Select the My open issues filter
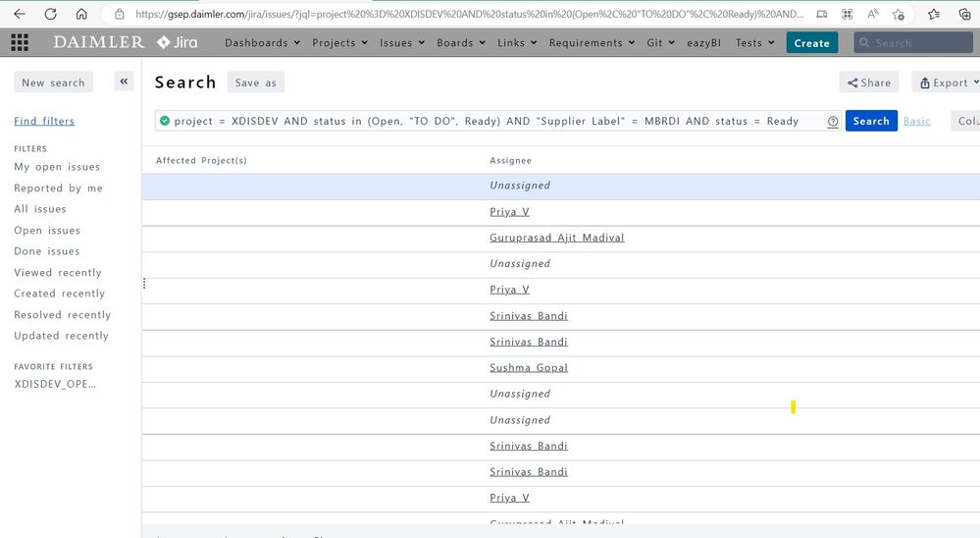Screen dimensions: 980x538 click(x=57, y=166)
